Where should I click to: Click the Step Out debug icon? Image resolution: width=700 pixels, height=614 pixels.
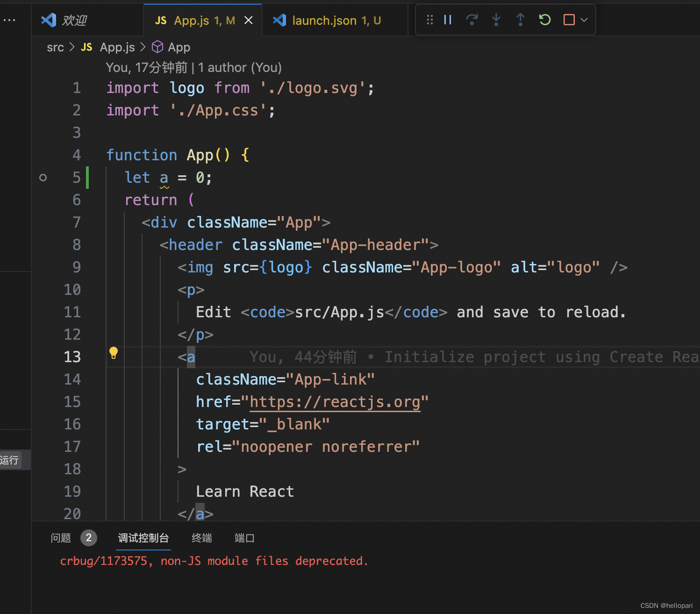pos(521,20)
